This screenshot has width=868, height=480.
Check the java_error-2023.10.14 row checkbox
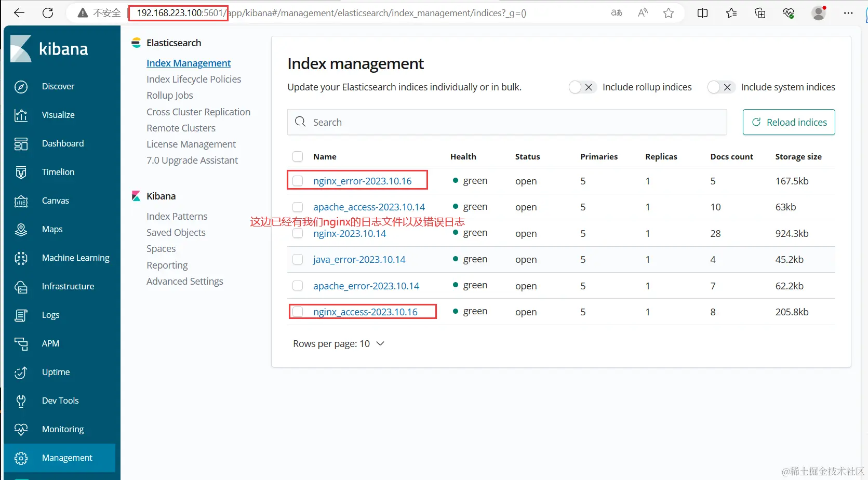[298, 259]
